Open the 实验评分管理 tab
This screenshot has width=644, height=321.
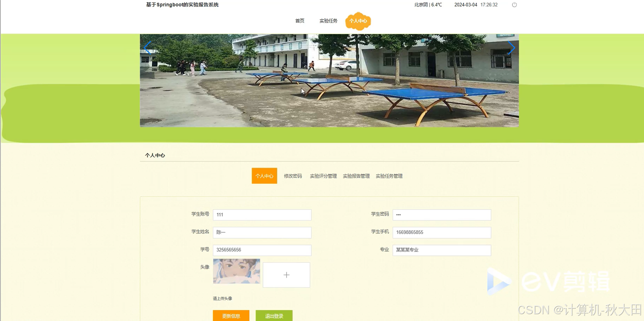pyautogui.click(x=323, y=176)
